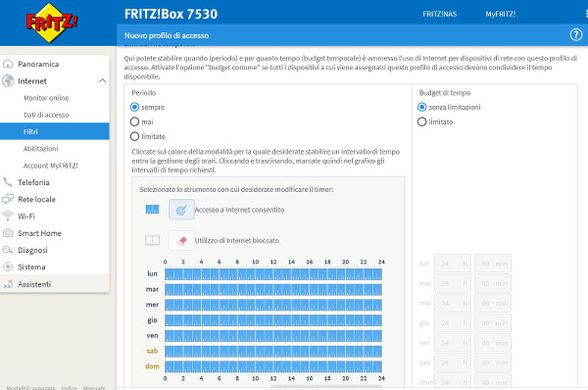Click the 'FRITZ!Box 7530' heading
The image size is (588, 390).
point(171,15)
